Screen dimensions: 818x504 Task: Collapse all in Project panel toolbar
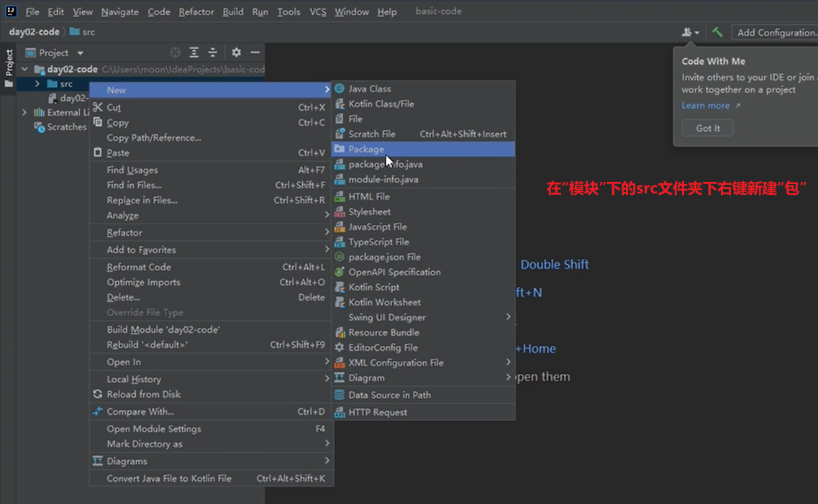tap(213, 52)
